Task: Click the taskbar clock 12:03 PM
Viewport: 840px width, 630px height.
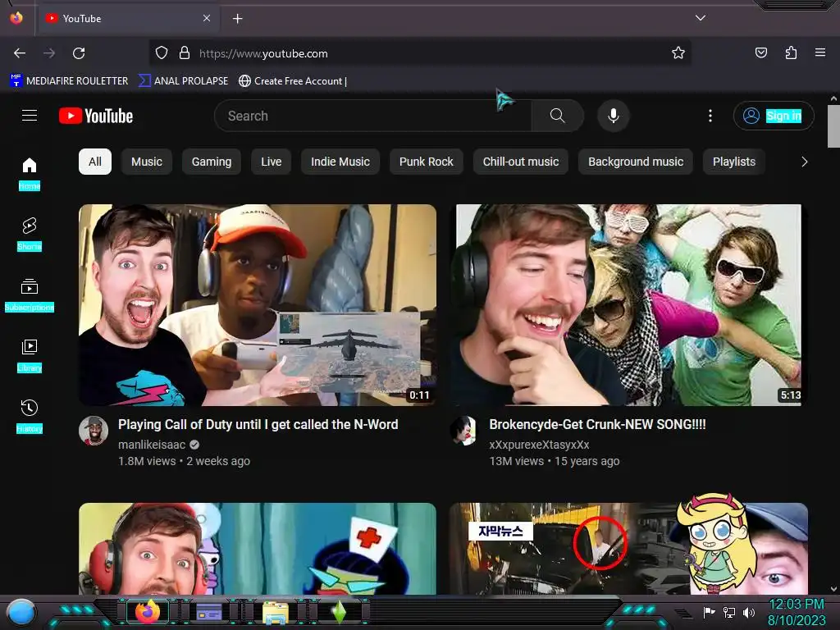Action: point(797,605)
